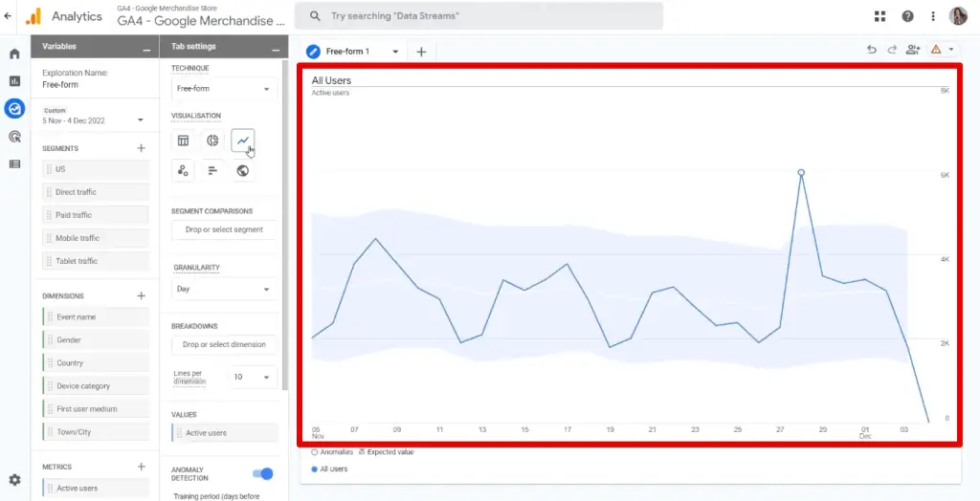Select the Gender dimension
Screen dimensions: 980x501
tap(96, 339)
